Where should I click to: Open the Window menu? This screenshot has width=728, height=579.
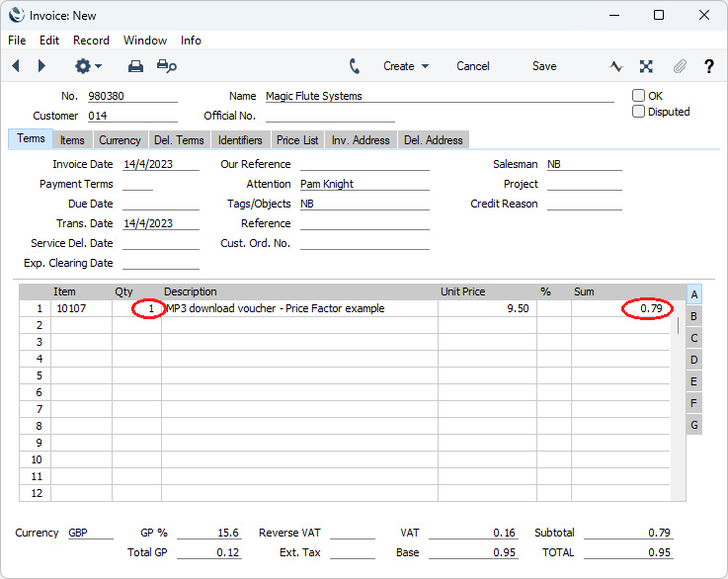tap(145, 41)
